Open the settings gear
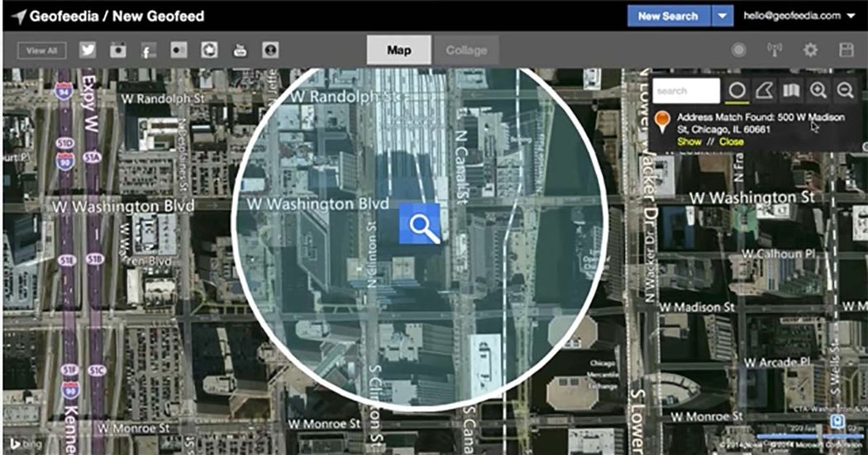The height and width of the screenshot is (455, 868). [x=810, y=50]
